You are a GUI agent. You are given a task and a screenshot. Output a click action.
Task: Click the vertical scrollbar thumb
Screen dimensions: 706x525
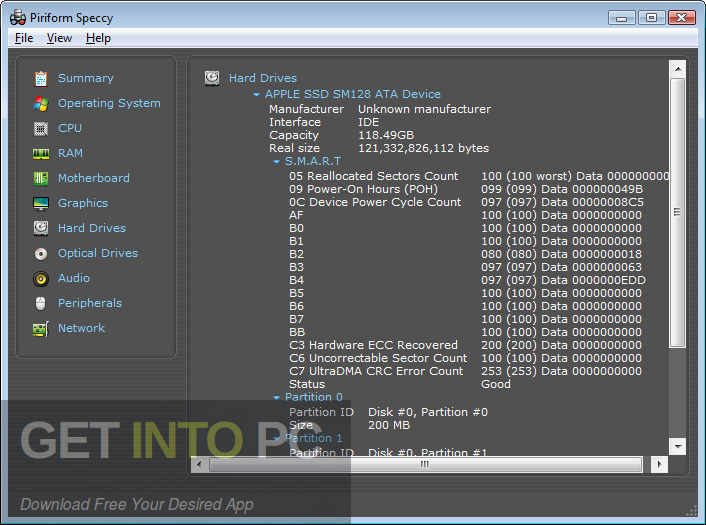(677, 212)
